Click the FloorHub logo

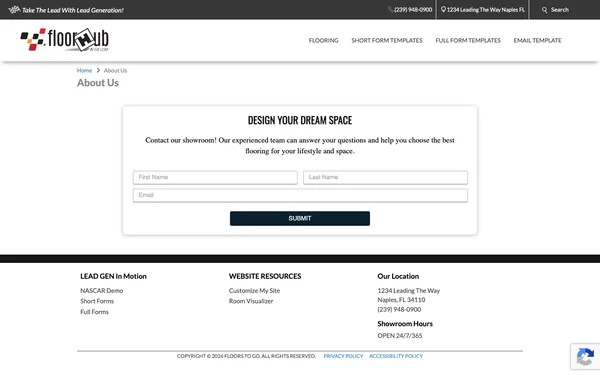click(x=64, y=39)
